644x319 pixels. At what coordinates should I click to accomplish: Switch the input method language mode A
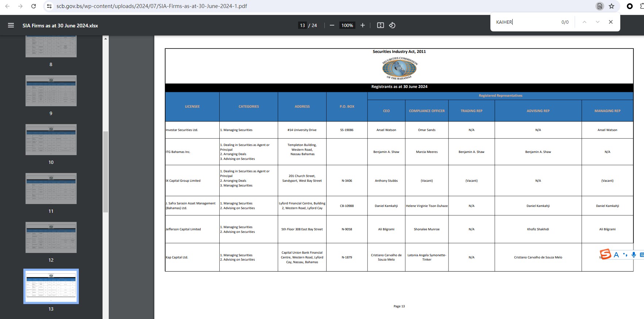(x=616, y=255)
